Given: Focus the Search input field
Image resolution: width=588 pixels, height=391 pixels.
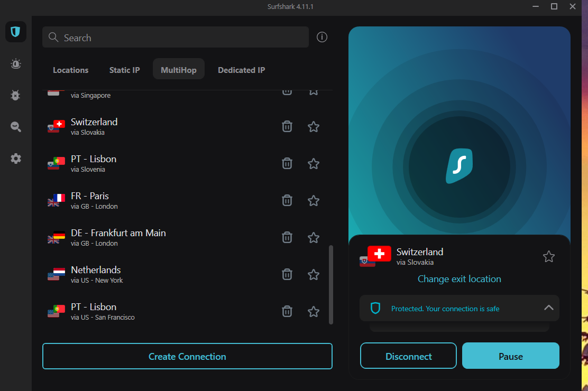Looking at the screenshot, I should [x=176, y=37].
